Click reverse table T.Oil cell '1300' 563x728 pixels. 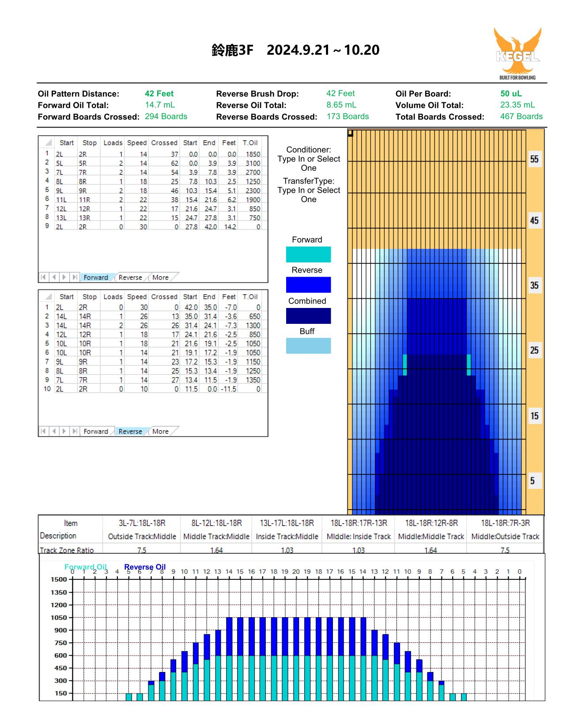click(253, 326)
